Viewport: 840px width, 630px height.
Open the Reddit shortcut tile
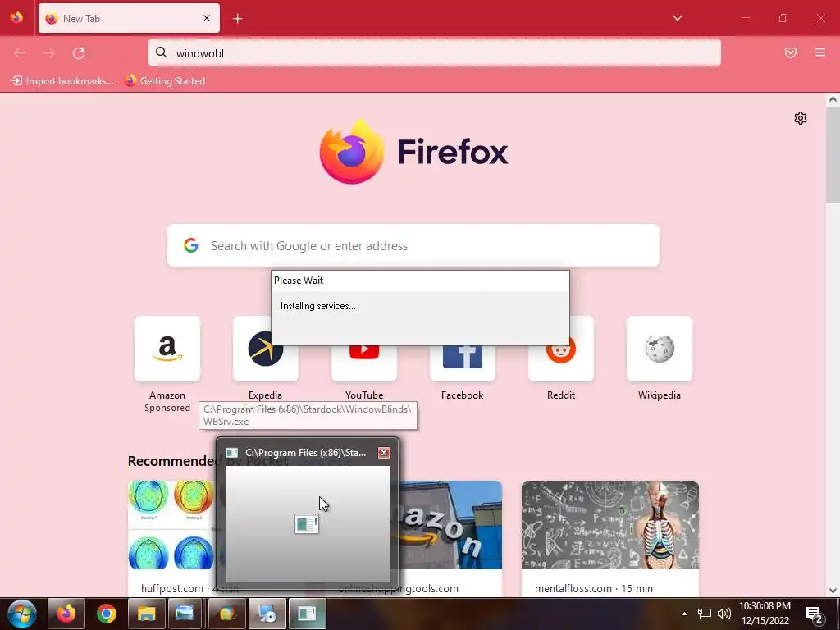point(561,363)
